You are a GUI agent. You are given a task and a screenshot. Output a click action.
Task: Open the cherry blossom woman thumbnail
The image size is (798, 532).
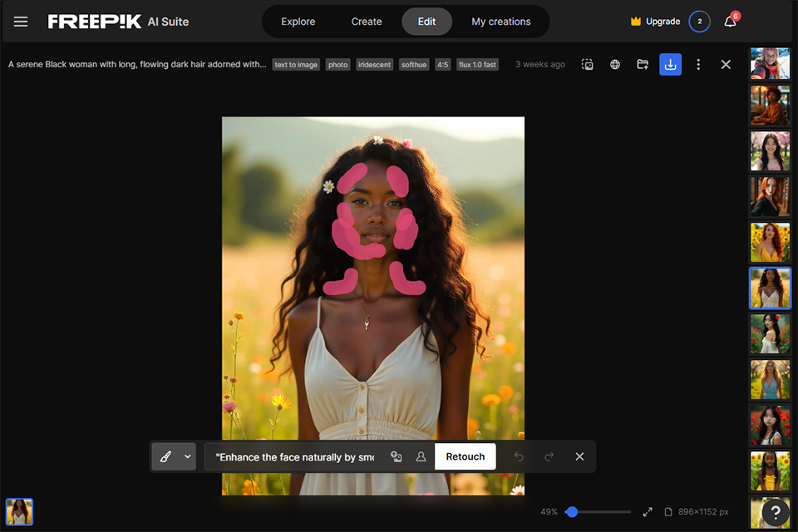point(770,151)
